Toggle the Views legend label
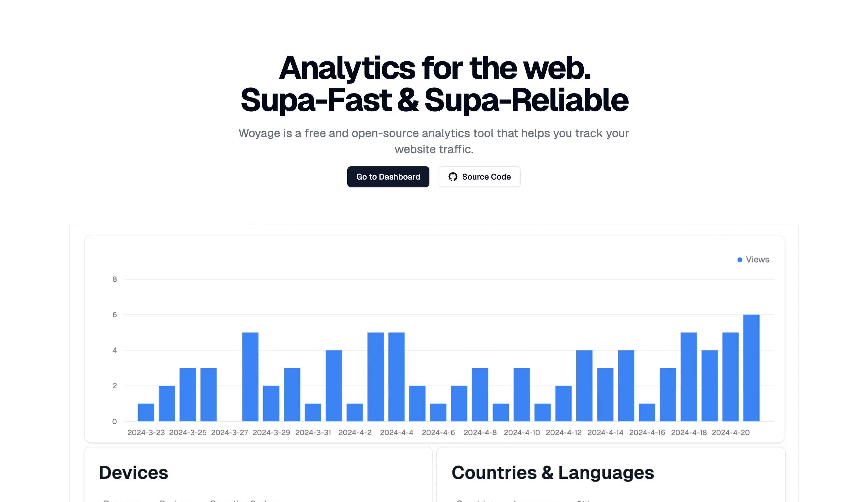This screenshot has width=868, height=502. tap(757, 260)
